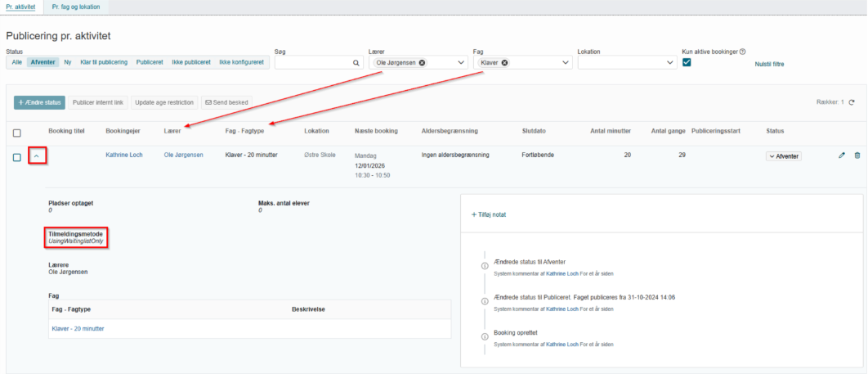Open the Lokation filter dropdown
The width and height of the screenshot is (868, 374).
(x=626, y=63)
